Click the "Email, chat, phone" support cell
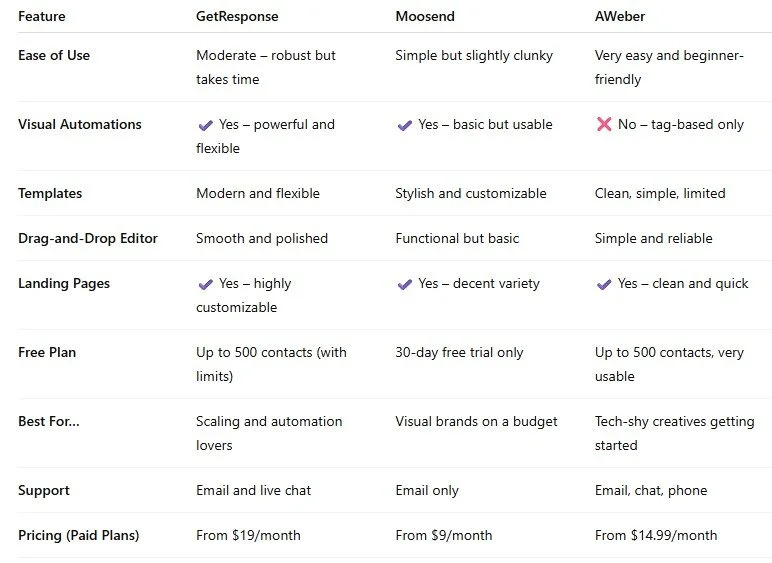772x563 pixels. (651, 491)
